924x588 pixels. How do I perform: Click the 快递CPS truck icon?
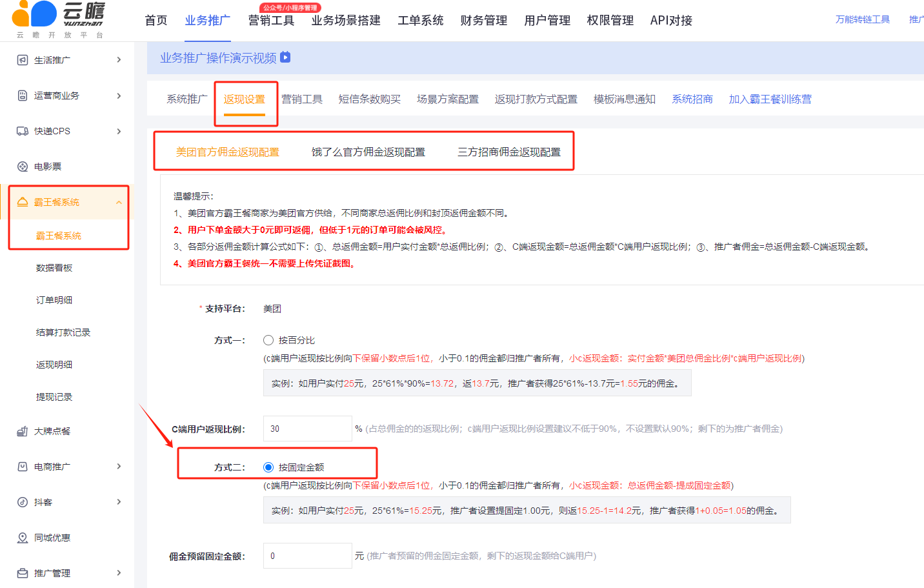(23, 131)
